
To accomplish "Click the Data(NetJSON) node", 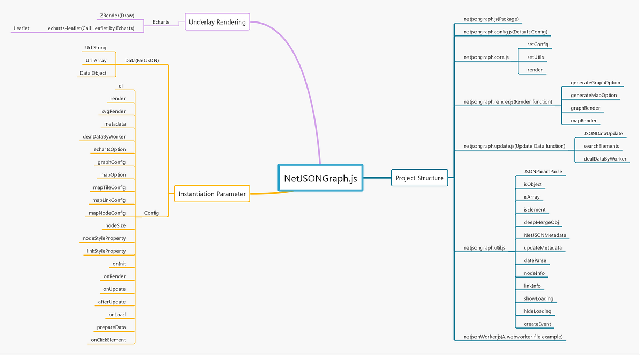I will (142, 61).
